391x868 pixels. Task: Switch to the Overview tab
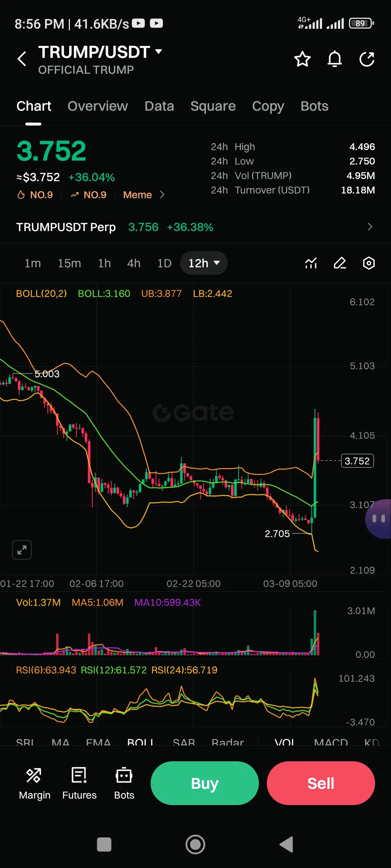click(98, 106)
